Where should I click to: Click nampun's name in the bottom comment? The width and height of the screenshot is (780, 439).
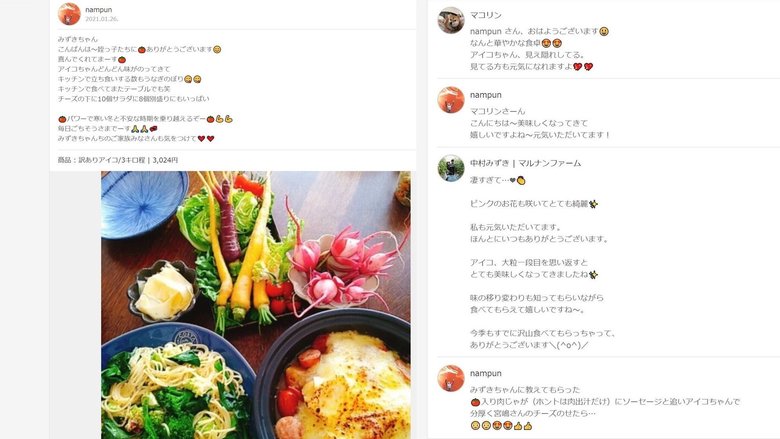(x=486, y=373)
